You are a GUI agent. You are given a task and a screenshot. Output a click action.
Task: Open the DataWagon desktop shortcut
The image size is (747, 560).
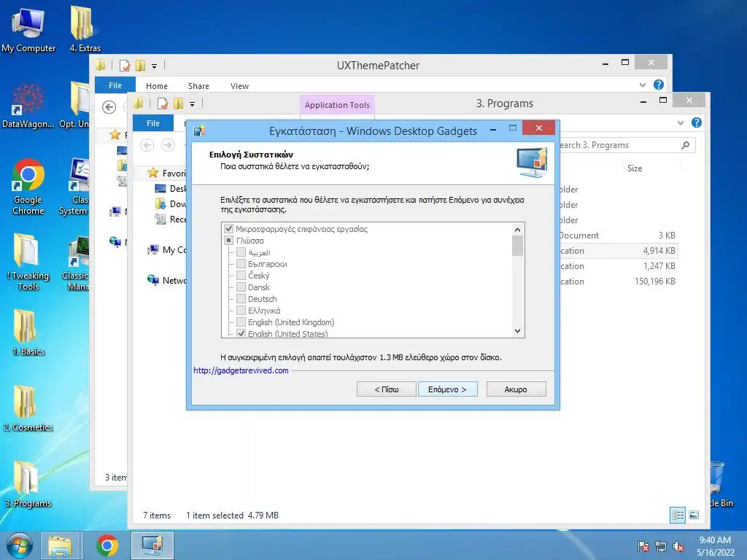[x=28, y=106]
